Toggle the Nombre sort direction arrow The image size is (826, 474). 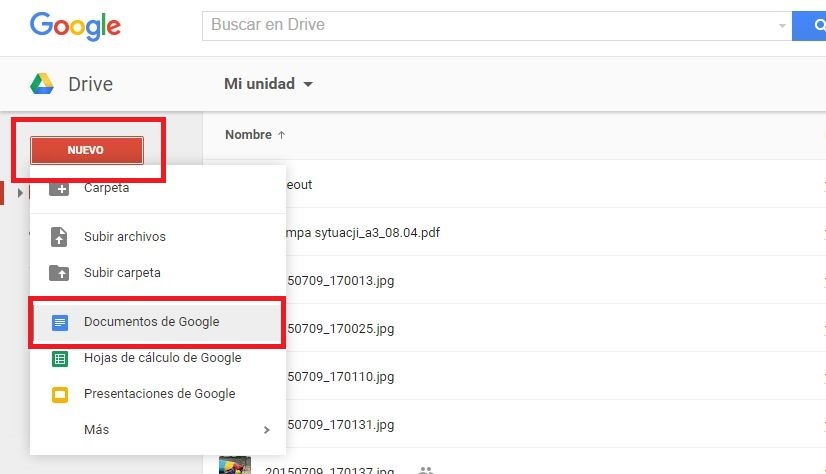(x=281, y=135)
